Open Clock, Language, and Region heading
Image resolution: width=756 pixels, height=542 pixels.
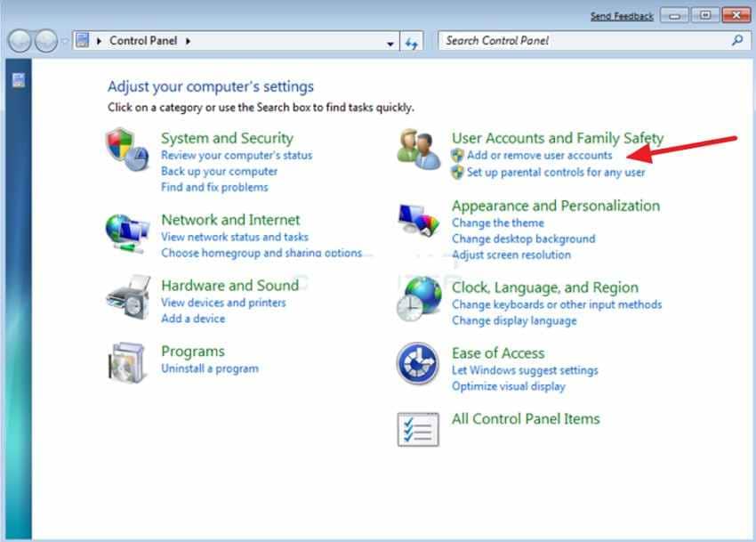click(545, 287)
